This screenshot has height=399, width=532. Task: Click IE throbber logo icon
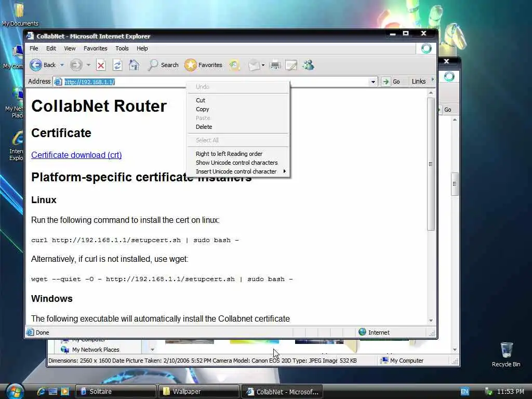click(x=426, y=48)
